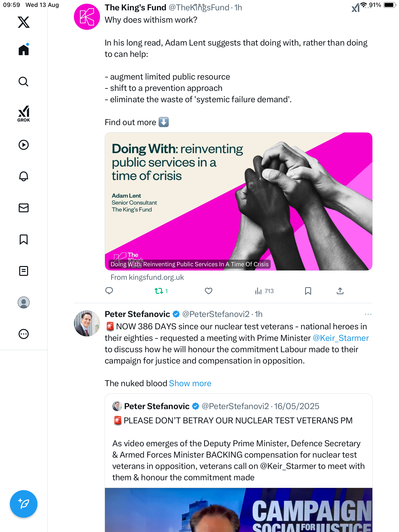
Task: Open Bookmarks in the sidebar
Action: (x=24, y=239)
